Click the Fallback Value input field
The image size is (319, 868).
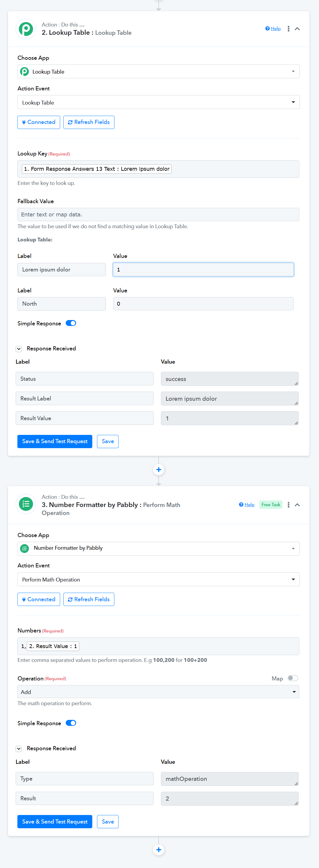tap(158, 214)
